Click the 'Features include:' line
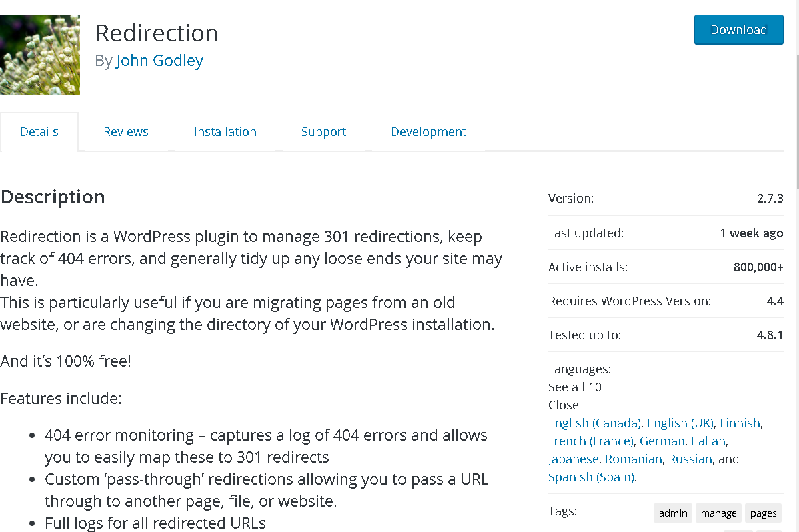This screenshot has height=532, width=799. coord(61,399)
